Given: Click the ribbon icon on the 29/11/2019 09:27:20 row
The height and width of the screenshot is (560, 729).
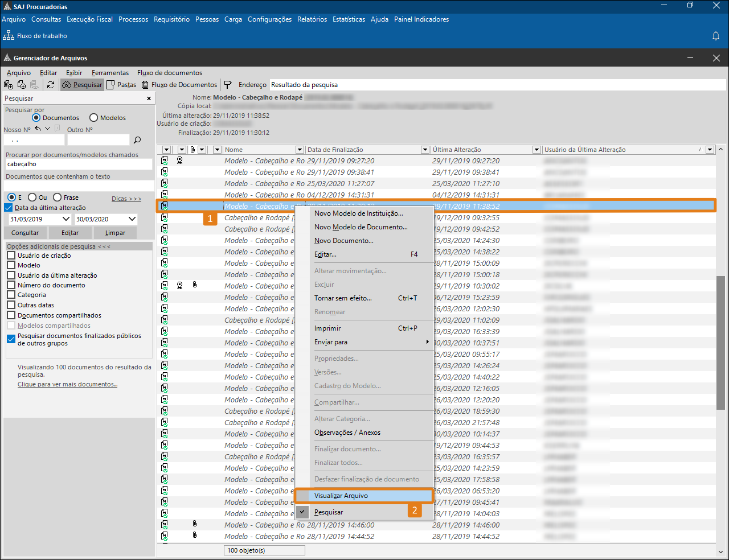Looking at the screenshot, I should coord(179,160).
